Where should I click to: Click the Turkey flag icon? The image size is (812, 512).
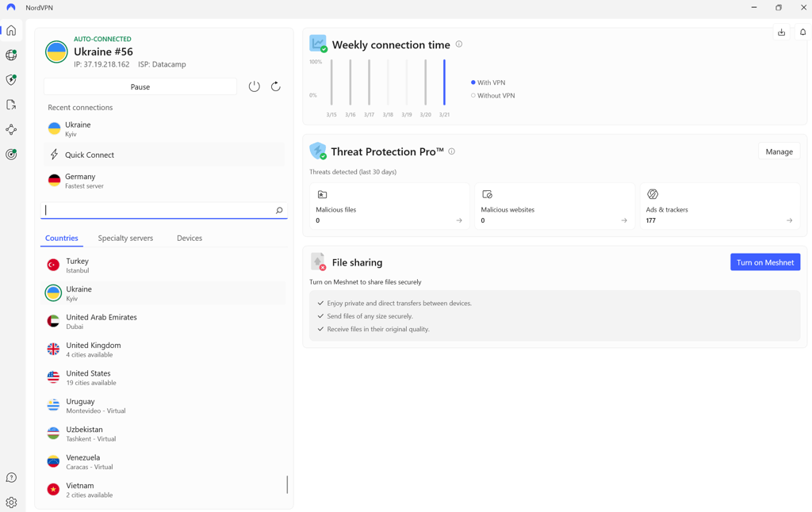(x=53, y=265)
